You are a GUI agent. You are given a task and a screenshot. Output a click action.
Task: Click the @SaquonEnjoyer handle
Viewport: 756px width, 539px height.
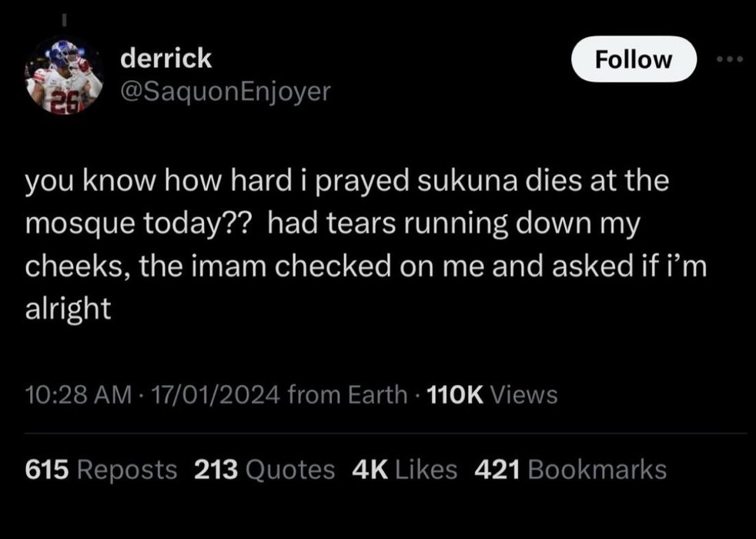[226, 92]
